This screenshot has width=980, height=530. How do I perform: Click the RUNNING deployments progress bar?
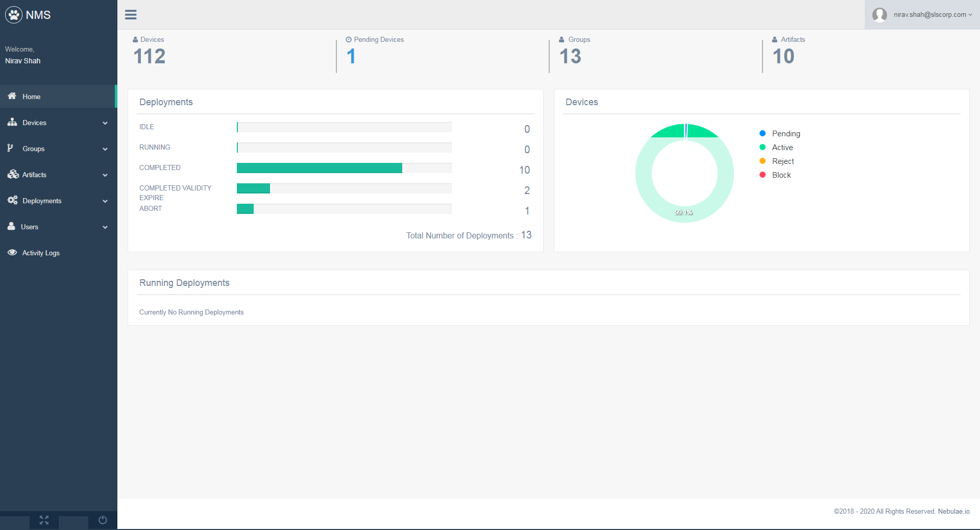344,148
